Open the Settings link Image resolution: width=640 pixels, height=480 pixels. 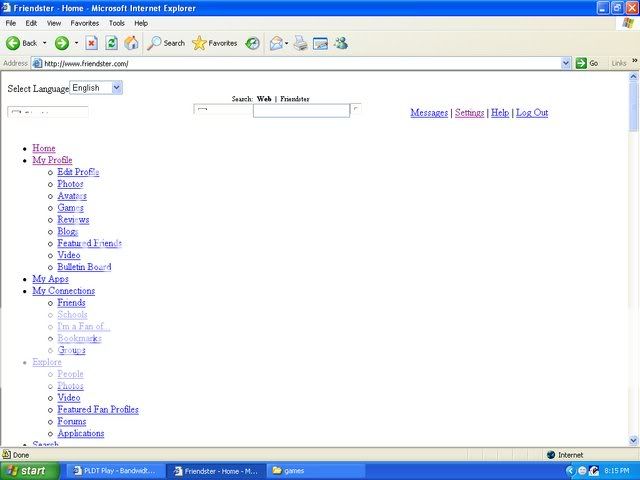[469, 113]
